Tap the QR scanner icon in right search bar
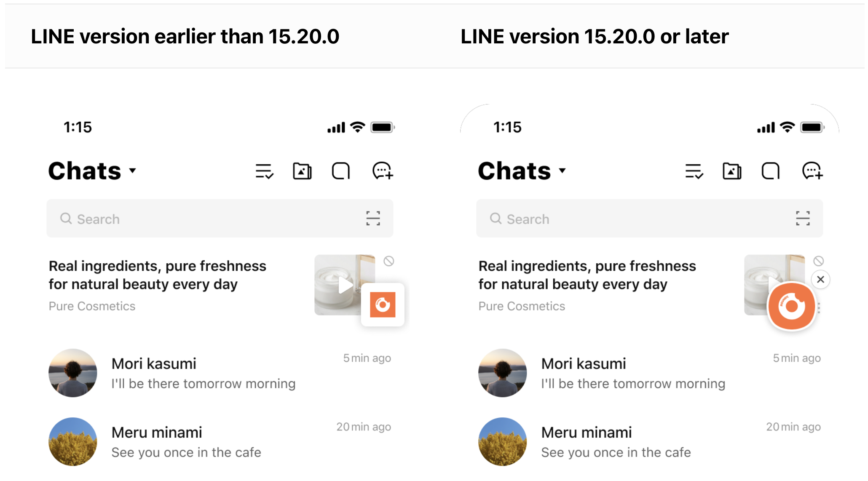 (x=803, y=218)
